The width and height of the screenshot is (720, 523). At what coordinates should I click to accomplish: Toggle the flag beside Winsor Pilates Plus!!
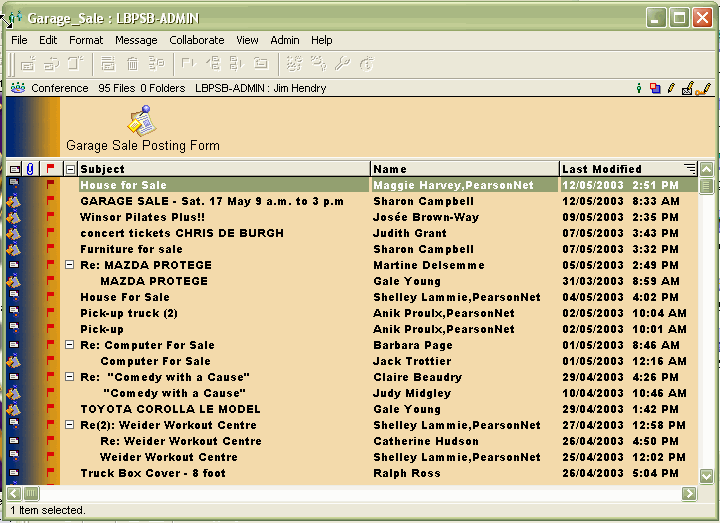51,217
